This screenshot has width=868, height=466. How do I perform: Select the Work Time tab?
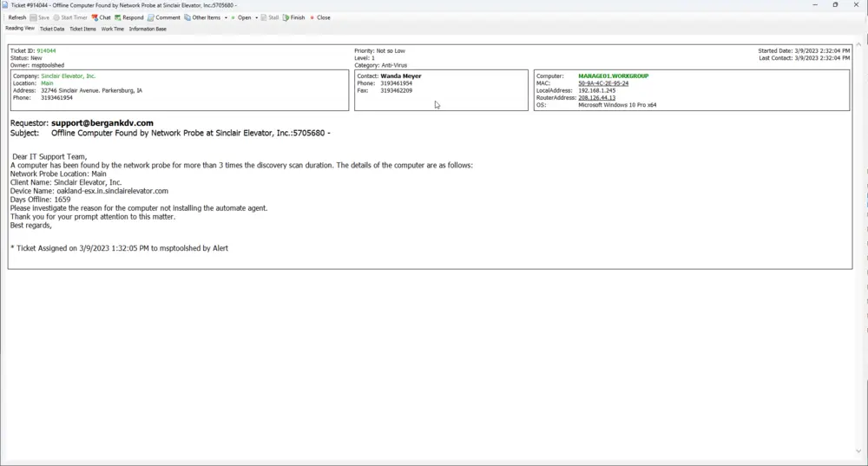[x=113, y=29]
